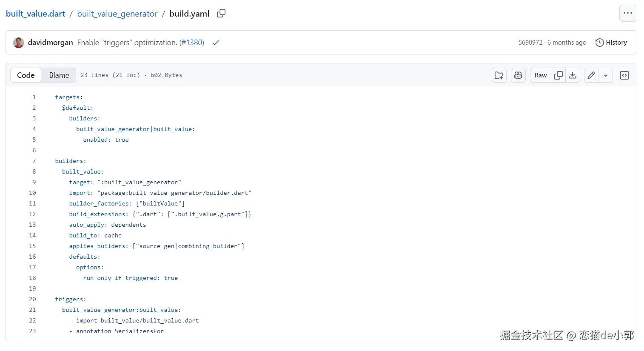Edit file using the pencil icon
Screen dimensions: 644x351
[591, 75]
